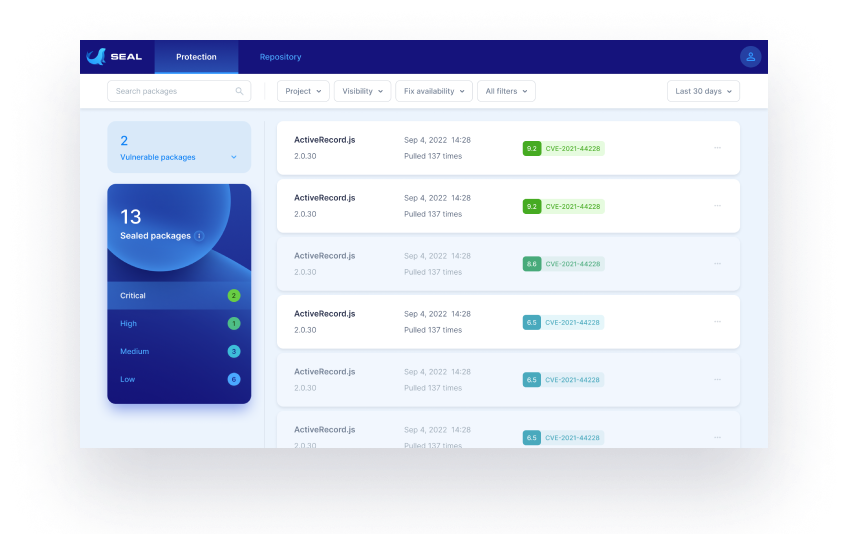Filter by High severity
The image size is (848, 534).
pyautogui.click(x=129, y=324)
